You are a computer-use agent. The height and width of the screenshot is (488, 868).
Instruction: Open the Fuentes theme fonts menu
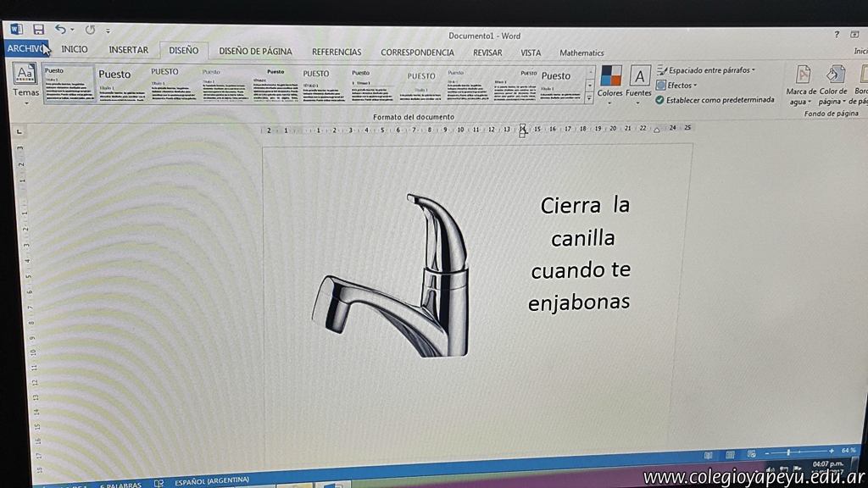pos(639,82)
